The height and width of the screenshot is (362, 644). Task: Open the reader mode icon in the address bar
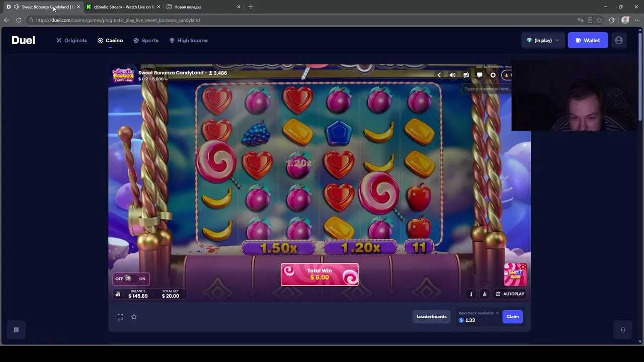590,20
